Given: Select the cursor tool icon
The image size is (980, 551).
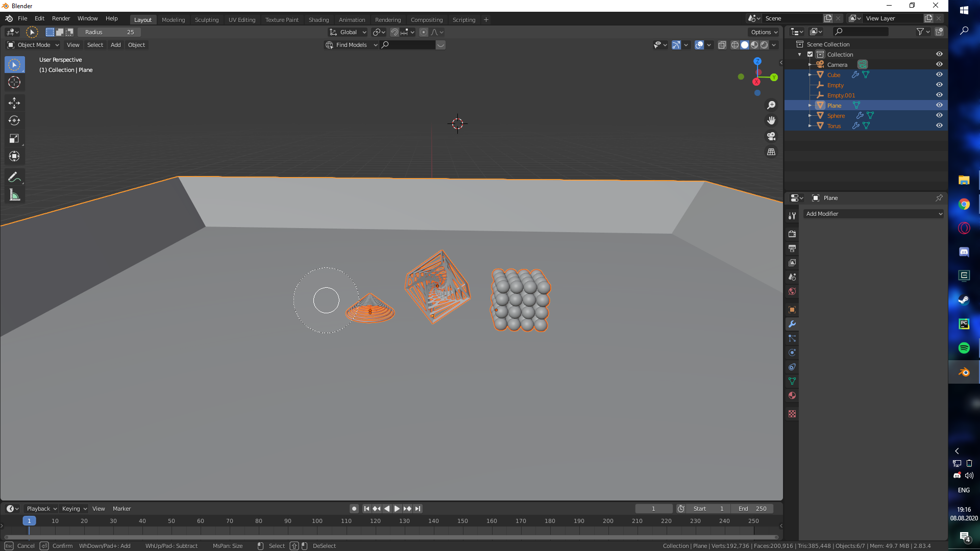Looking at the screenshot, I should (15, 82).
